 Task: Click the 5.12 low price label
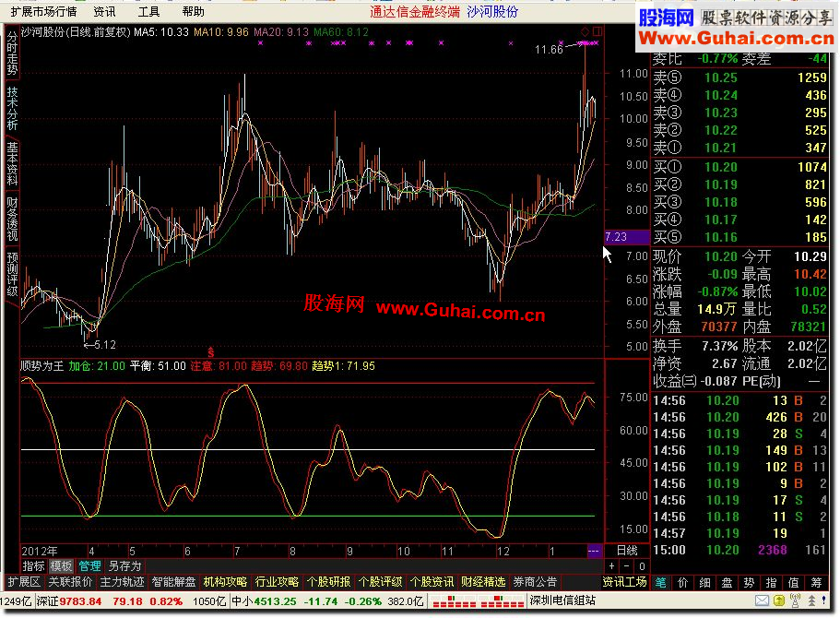point(105,345)
